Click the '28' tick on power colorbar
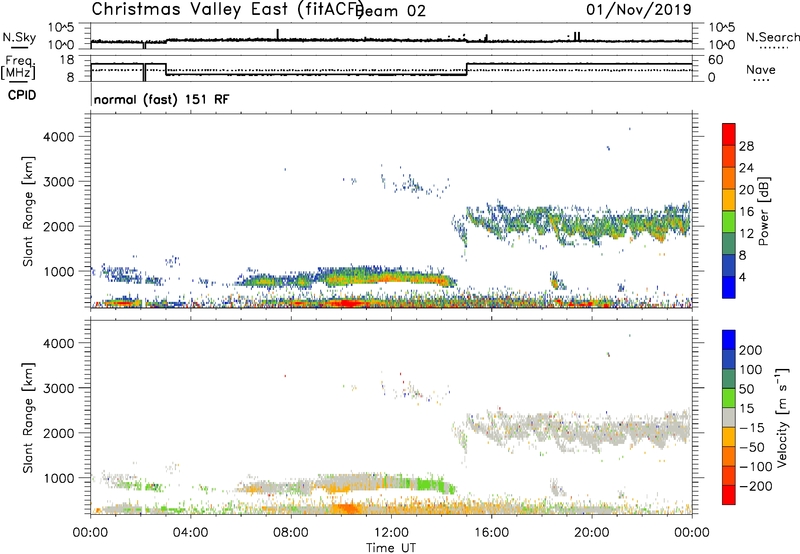 pyautogui.click(x=746, y=146)
